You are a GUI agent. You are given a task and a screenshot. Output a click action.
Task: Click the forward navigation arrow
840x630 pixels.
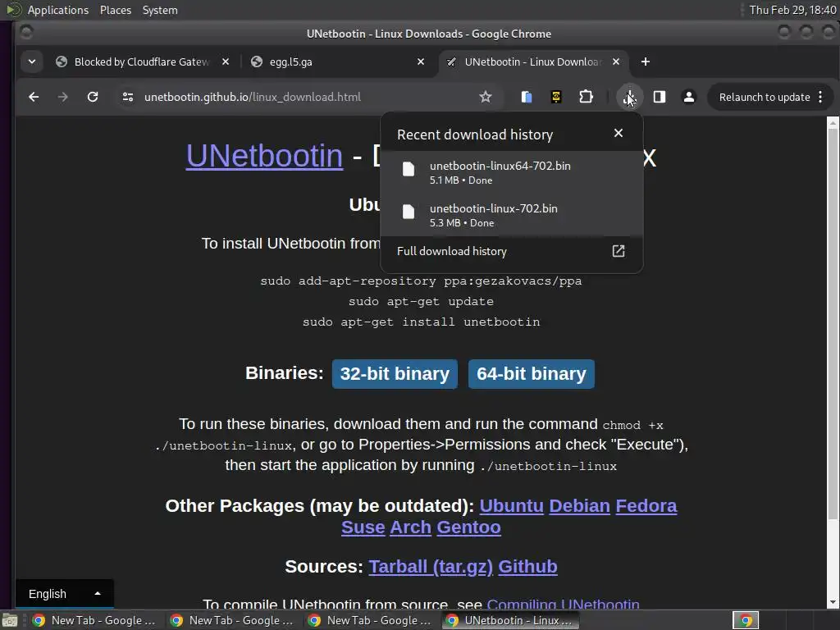(63, 97)
